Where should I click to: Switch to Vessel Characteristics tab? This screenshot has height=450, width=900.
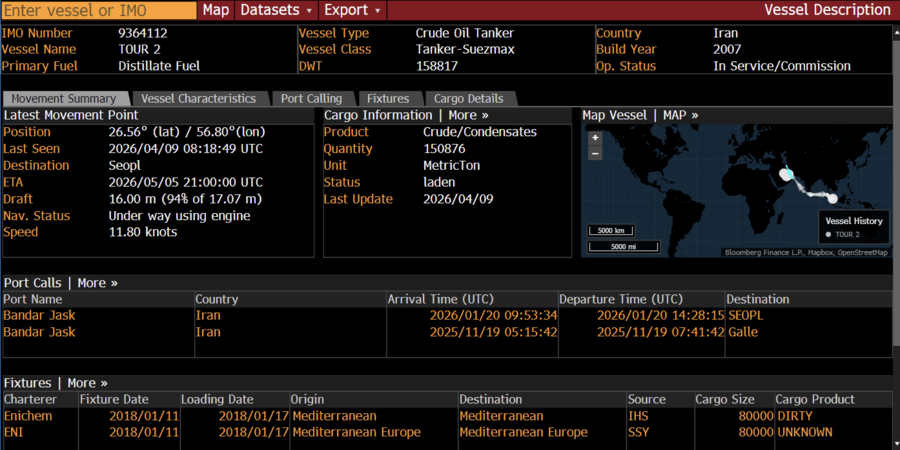click(x=198, y=99)
